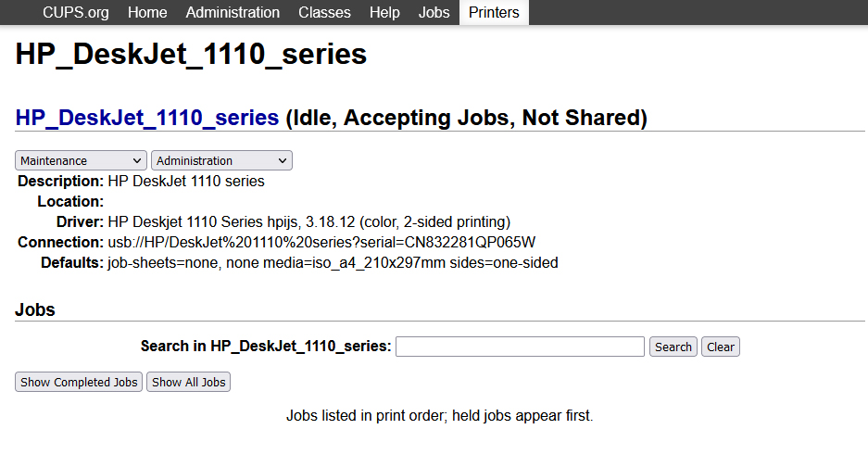Click the large black page title heading
This screenshot has width=868, height=467.
191,54
